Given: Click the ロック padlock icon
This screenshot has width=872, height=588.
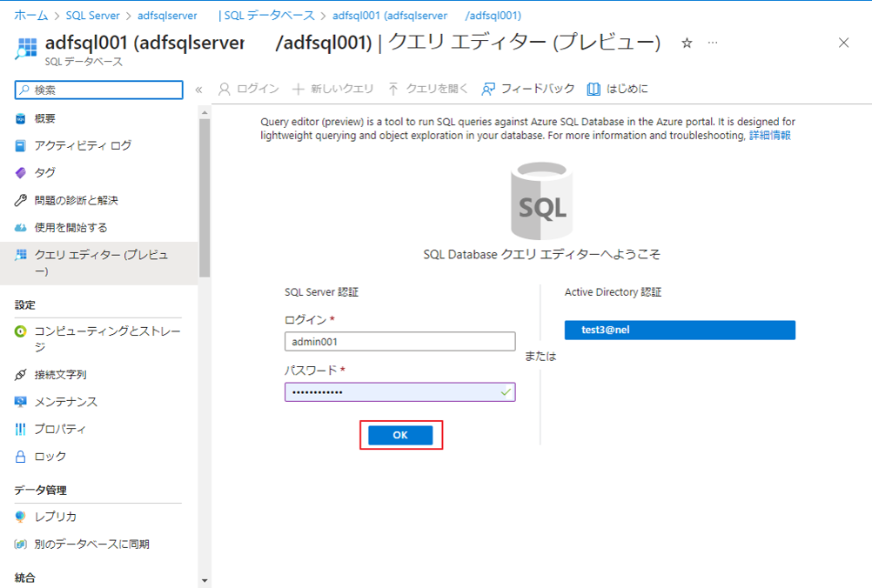Looking at the screenshot, I should tap(21, 457).
